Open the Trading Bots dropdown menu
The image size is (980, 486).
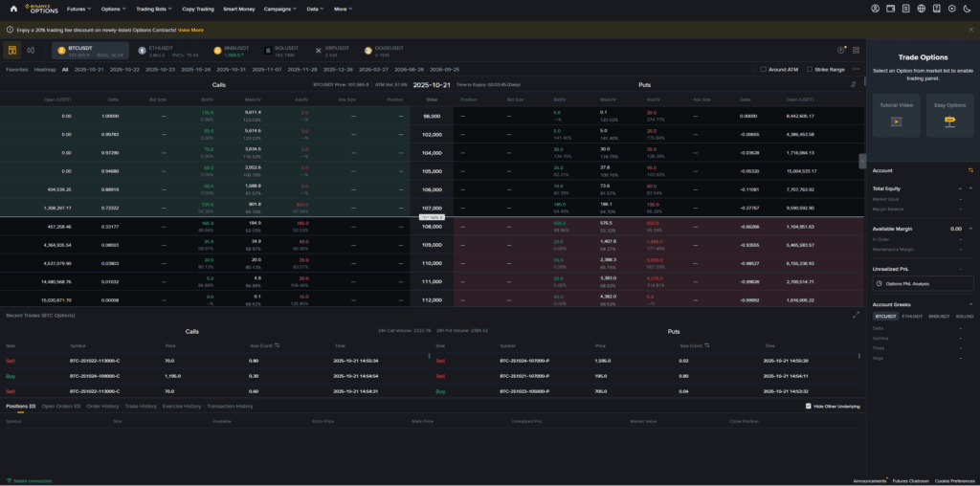point(153,9)
